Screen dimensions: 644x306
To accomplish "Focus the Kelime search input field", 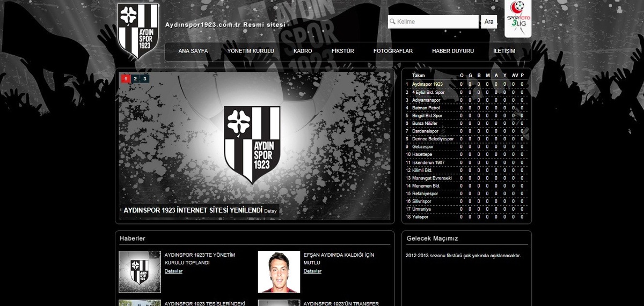I will (x=433, y=22).
